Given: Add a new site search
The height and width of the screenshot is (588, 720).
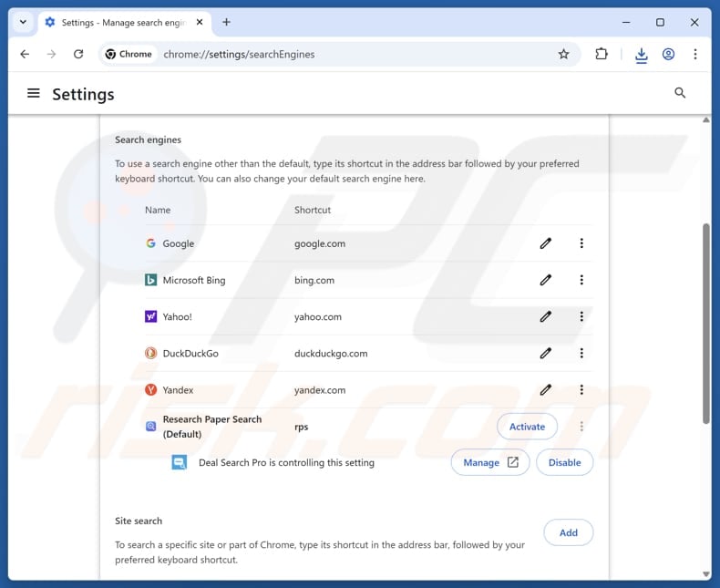Looking at the screenshot, I should coord(569,532).
